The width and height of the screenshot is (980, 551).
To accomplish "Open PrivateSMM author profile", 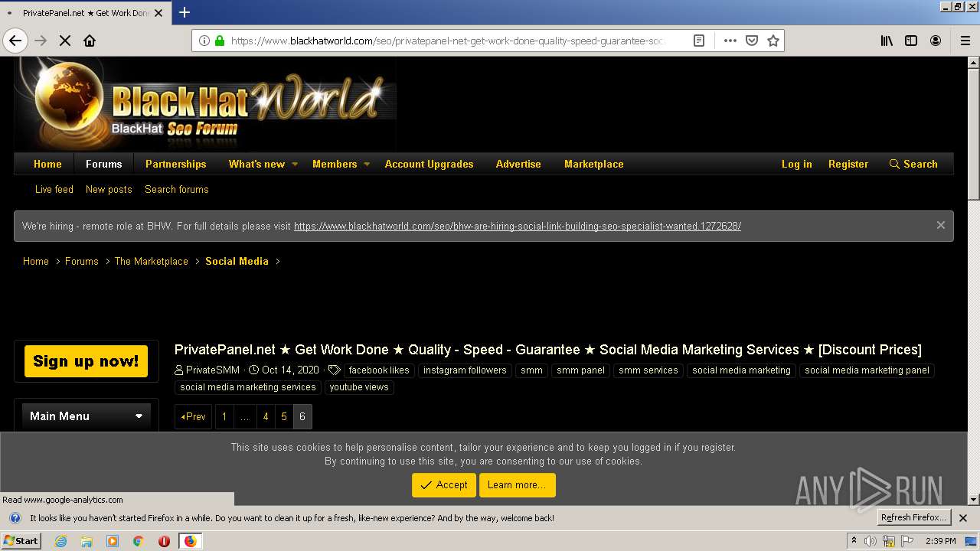I will point(213,370).
